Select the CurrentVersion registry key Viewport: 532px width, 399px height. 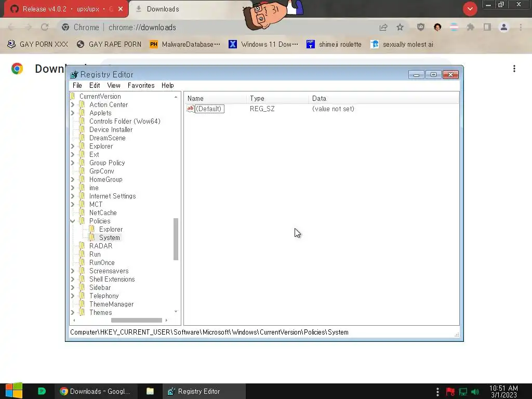coord(100,96)
